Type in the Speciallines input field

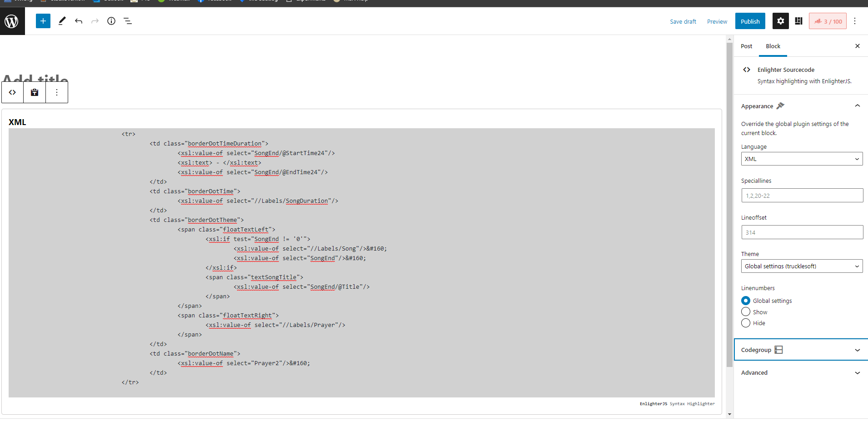(x=801, y=195)
